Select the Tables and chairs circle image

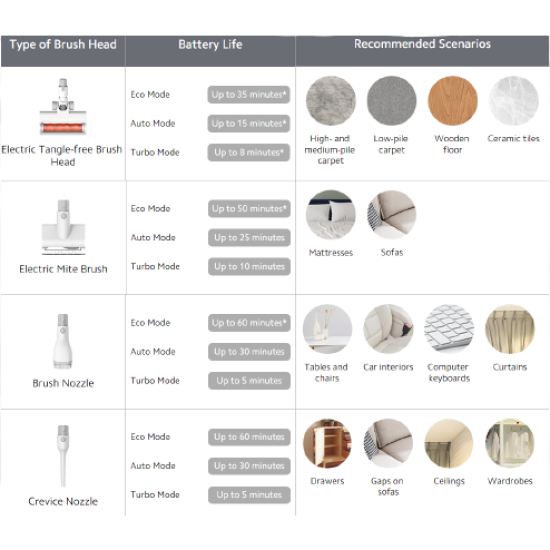tap(327, 329)
